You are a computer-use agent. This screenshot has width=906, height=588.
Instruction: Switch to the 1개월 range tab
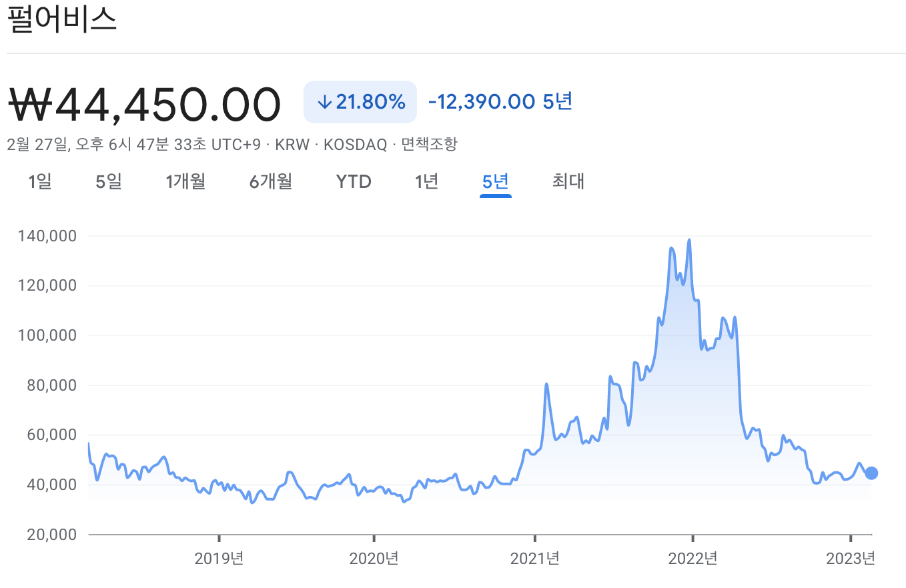185,181
